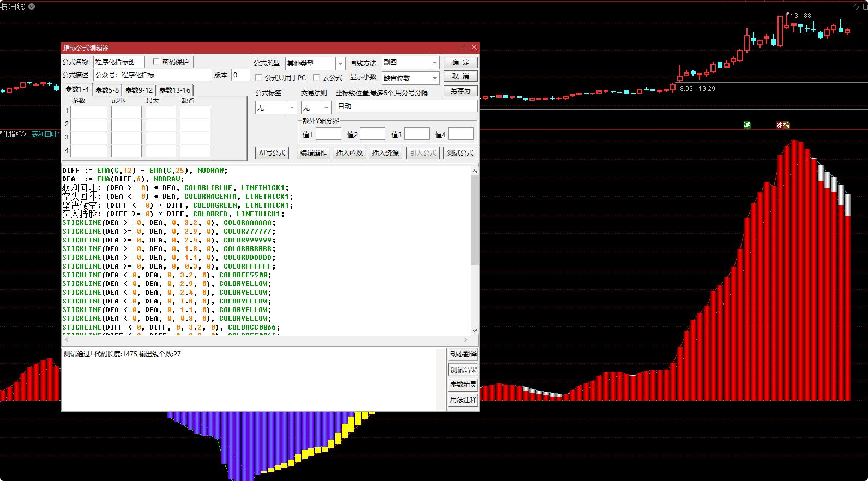Click the code editor scroll-right arrow
Screen dimensions: 868x481
coord(466,339)
